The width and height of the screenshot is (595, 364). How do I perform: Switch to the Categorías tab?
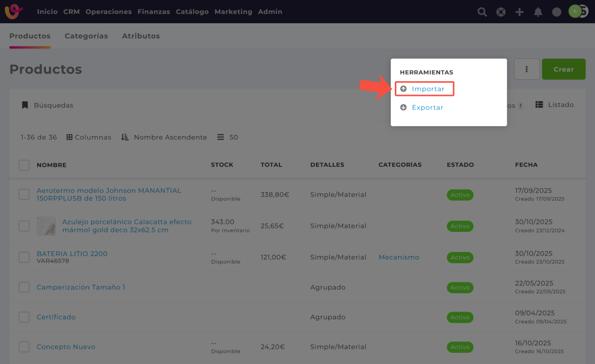(86, 36)
